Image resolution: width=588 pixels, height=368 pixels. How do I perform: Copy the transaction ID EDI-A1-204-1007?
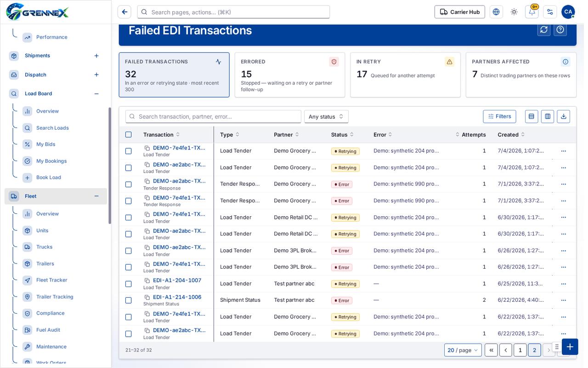click(147, 281)
